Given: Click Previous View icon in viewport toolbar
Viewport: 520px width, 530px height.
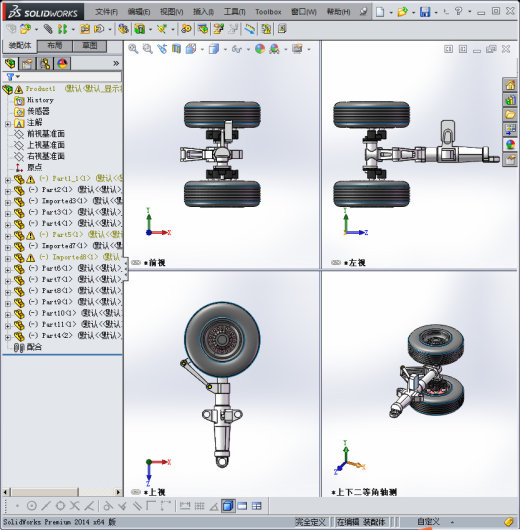Looking at the screenshot, I should click(x=162, y=49).
